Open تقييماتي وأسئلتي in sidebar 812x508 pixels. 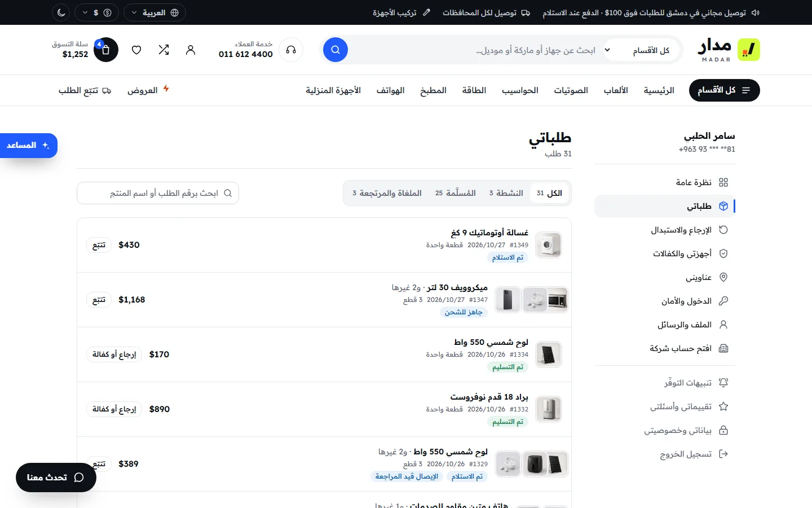click(x=665, y=406)
